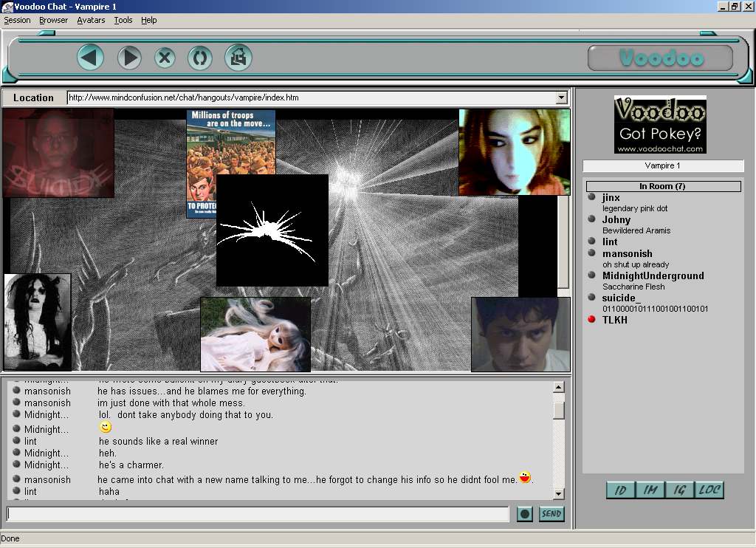The image size is (756, 548).
Task: Select the Home icon on the toolbar
Action: 238,58
